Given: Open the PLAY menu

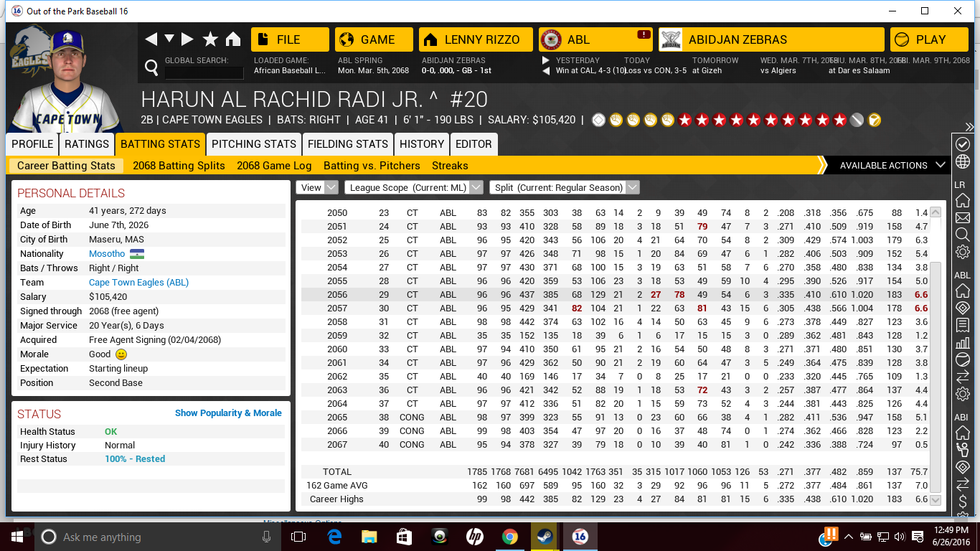Looking at the screenshot, I should click(x=929, y=39).
